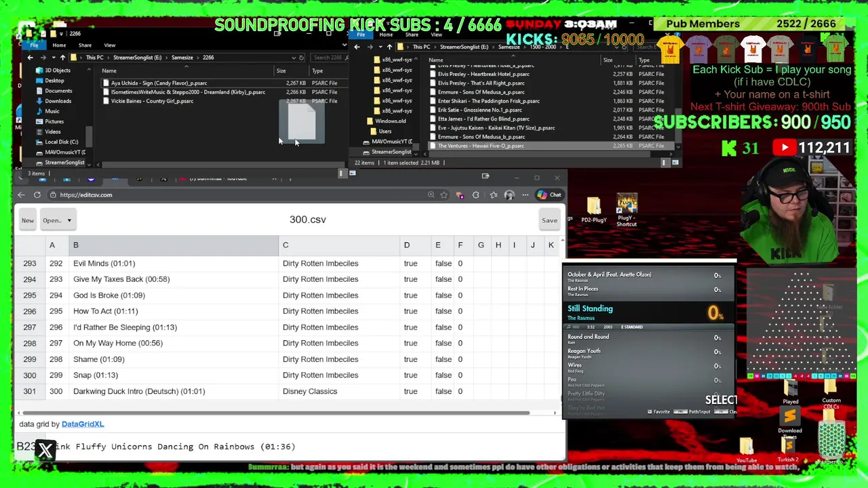Open the File menu in the 2266 Explorer window

click(34, 45)
